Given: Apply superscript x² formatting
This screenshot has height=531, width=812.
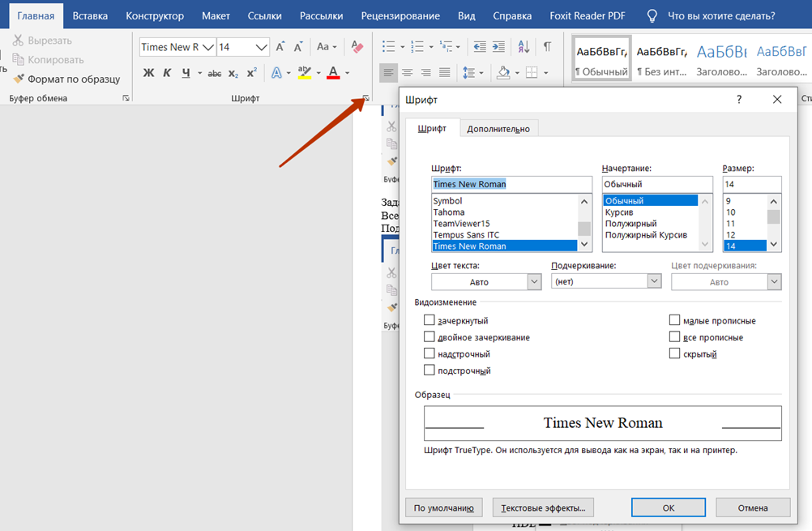Looking at the screenshot, I should point(252,73).
